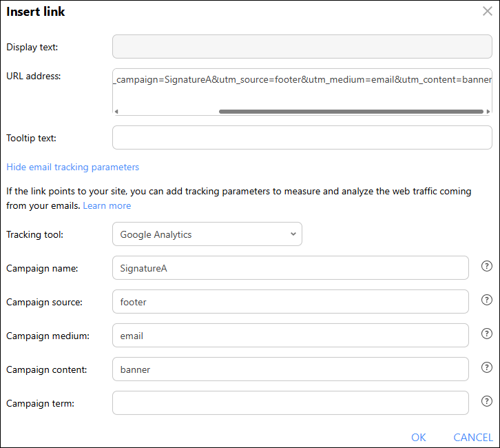Show help for Campaign name
This screenshot has height=448, width=500.
coord(487,266)
